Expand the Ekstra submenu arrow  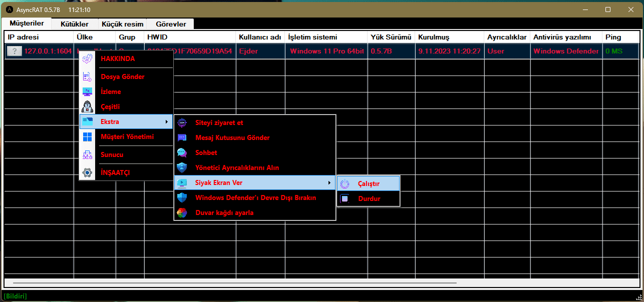tap(167, 121)
